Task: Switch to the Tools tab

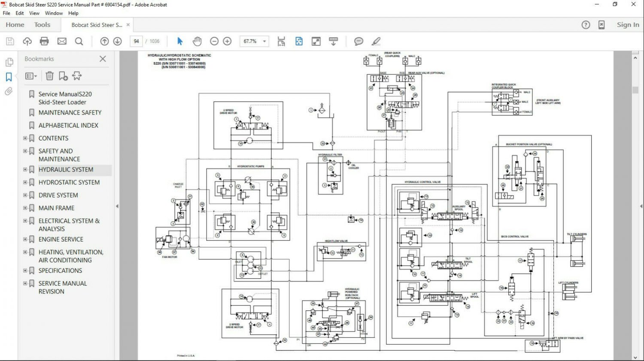Action: point(42,25)
